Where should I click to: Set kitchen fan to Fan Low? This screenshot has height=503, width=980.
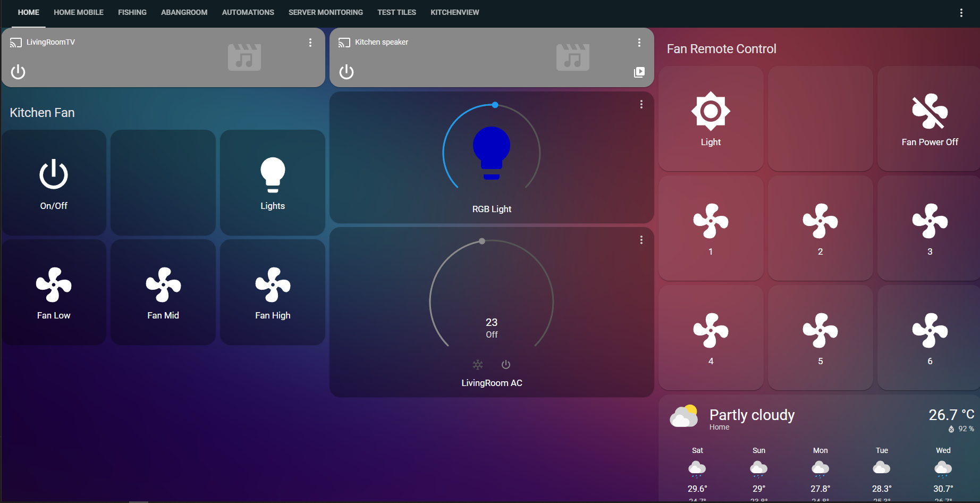pos(54,286)
